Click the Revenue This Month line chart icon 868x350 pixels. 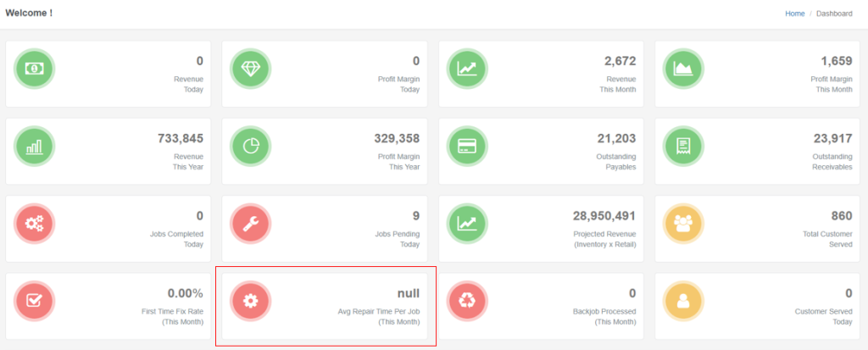(467, 69)
